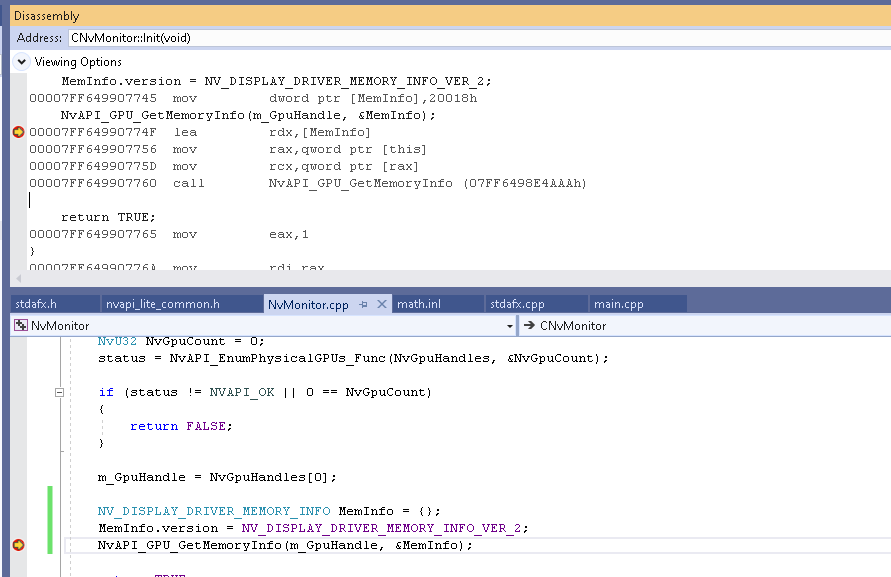Click the breakpoint marker in Disassembly margin

point(18,132)
